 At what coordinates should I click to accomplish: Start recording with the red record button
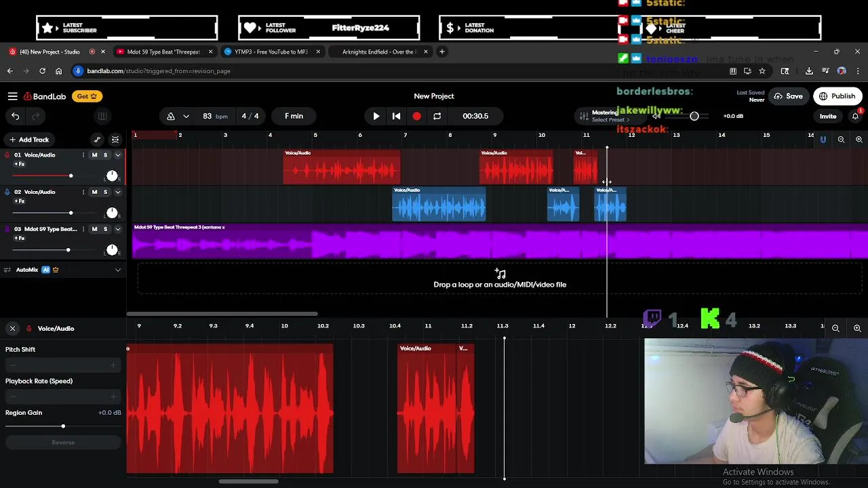(x=416, y=116)
